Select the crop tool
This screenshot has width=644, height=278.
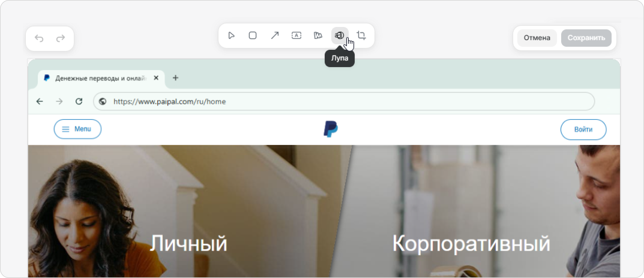click(x=361, y=36)
